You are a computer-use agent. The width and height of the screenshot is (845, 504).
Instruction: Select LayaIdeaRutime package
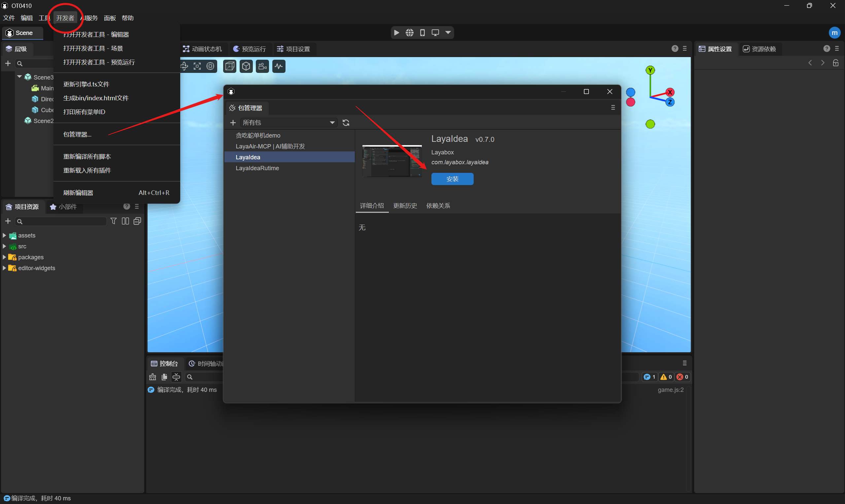289,168
